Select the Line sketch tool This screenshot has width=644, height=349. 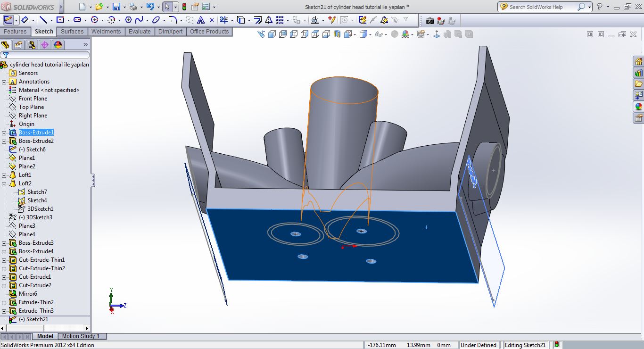tap(43, 20)
